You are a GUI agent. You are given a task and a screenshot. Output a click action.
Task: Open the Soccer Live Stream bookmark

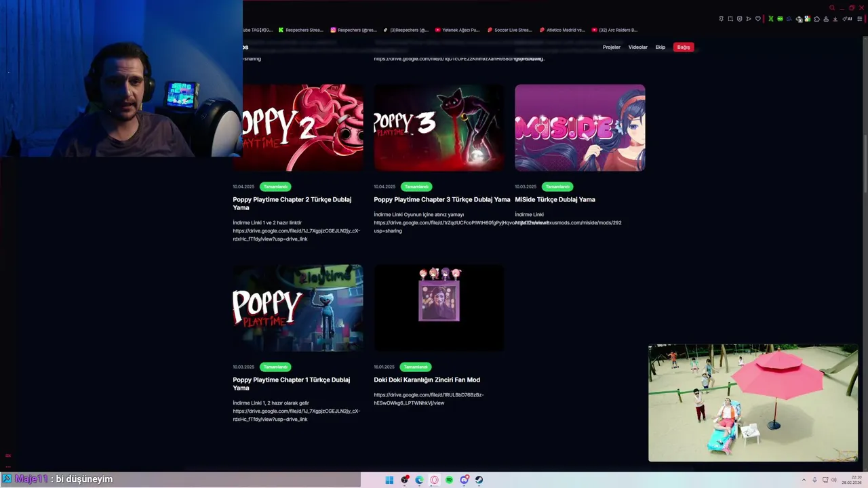click(x=509, y=30)
